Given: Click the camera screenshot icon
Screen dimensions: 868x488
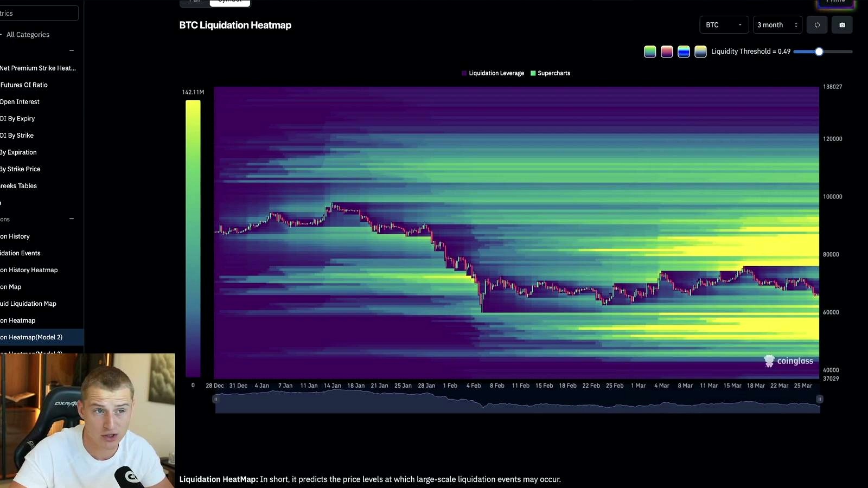Looking at the screenshot, I should tap(842, 25).
